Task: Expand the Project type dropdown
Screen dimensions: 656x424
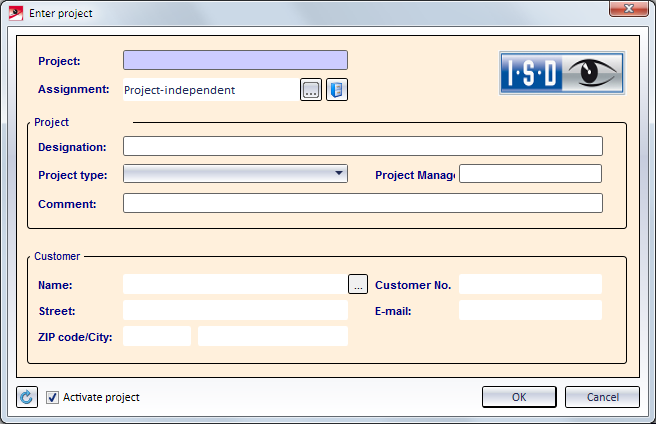Action: coord(235,174)
